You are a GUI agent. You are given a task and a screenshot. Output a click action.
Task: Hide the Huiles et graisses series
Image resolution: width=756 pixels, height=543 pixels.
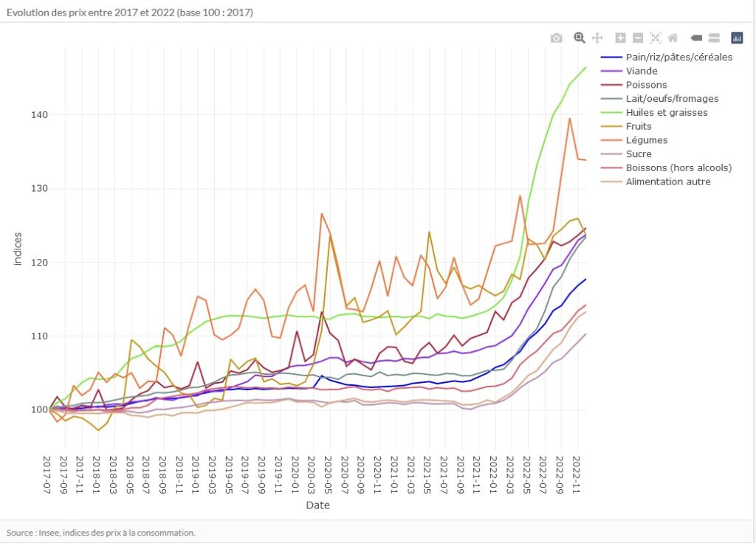666,112
